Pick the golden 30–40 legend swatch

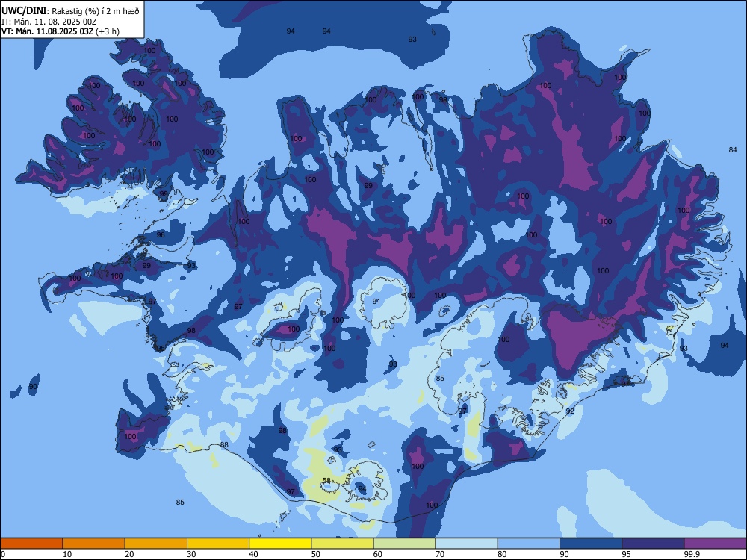tap(218, 544)
